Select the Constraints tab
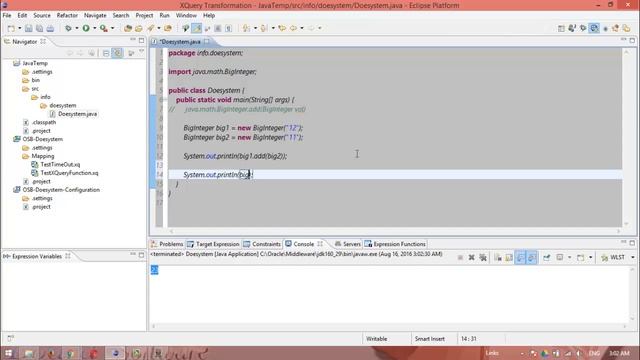 click(262, 244)
